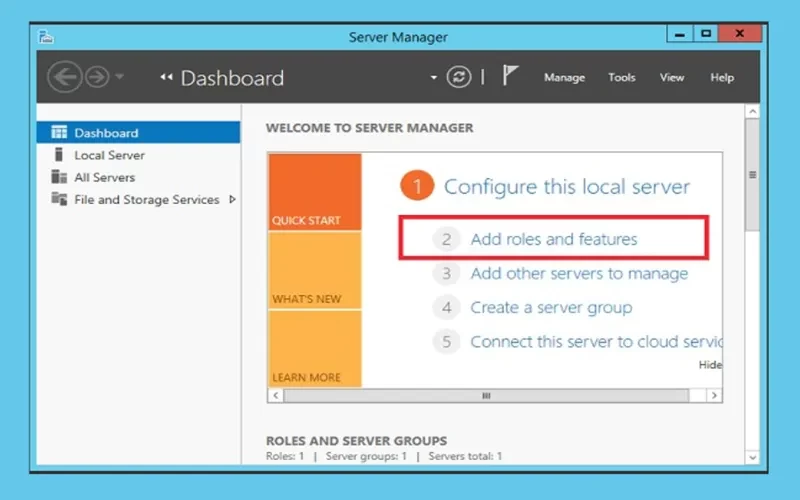Open the What's New tile
This screenshot has width=800, height=500.
315,270
